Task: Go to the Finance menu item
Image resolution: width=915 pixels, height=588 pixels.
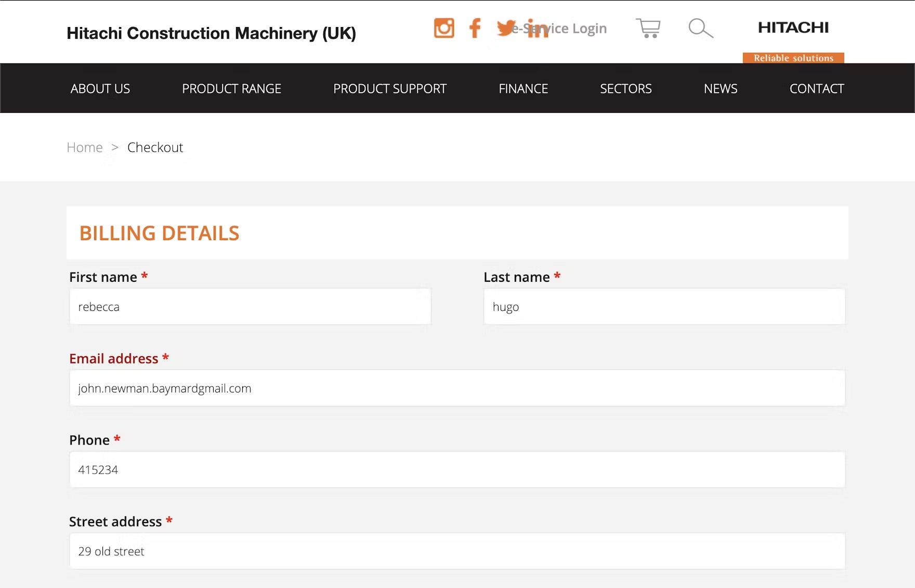Action: (523, 89)
